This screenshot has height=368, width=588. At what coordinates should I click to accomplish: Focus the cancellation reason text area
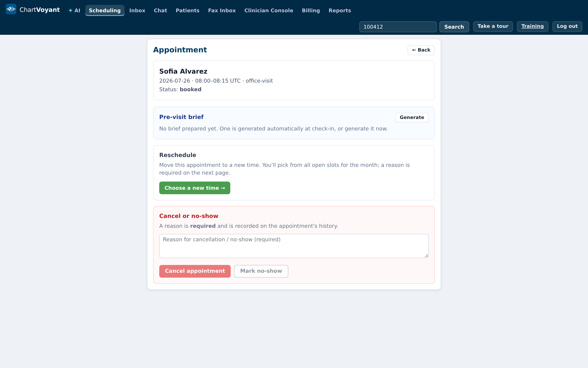(x=294, y=246)
